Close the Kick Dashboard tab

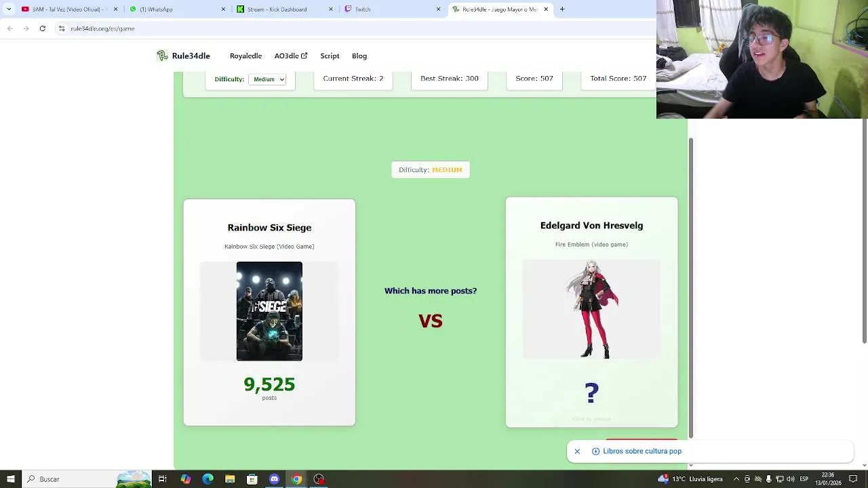pos(331,9)
